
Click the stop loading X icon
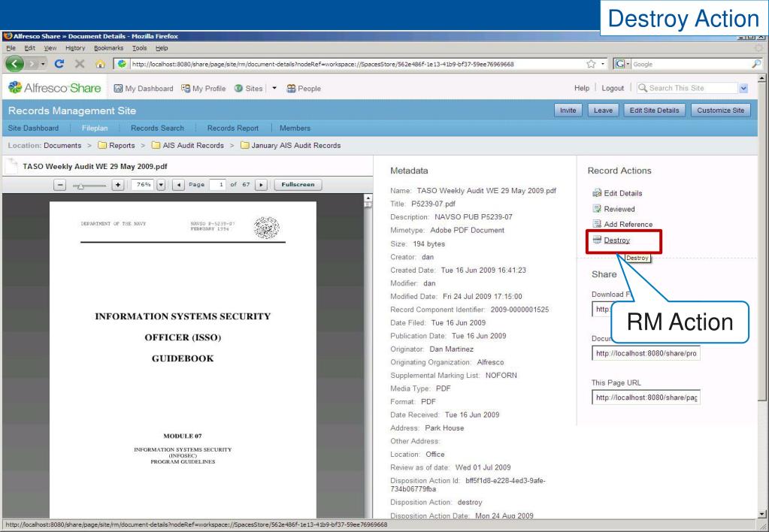point(80,64)
